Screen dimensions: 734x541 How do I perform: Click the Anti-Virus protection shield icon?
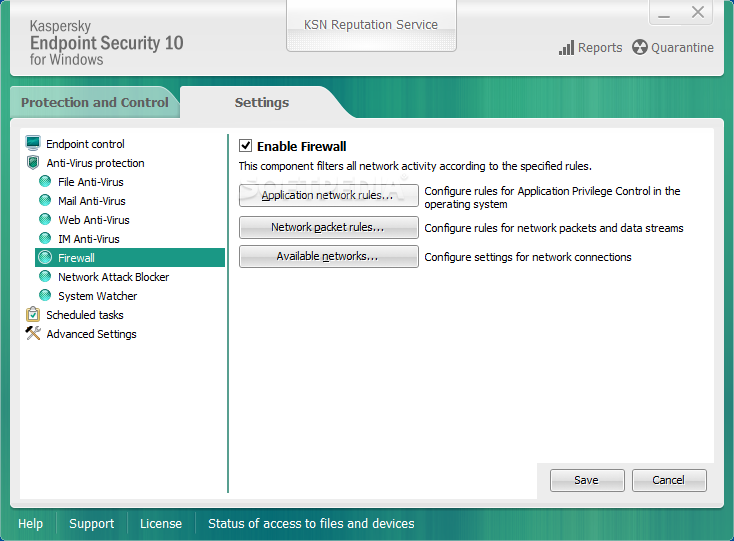tap(33, 162)
